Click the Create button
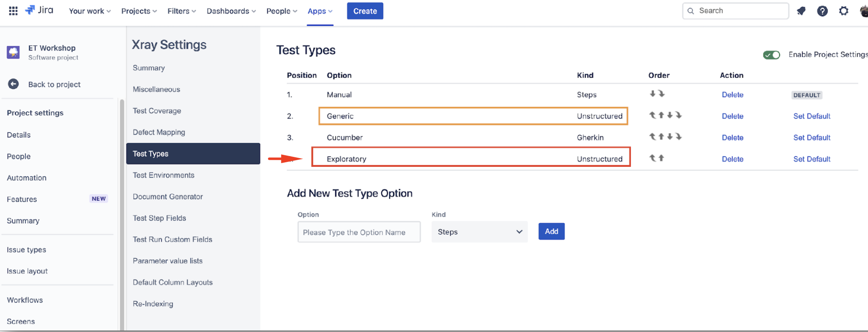 pyautogui.click(x=365, y=11)
